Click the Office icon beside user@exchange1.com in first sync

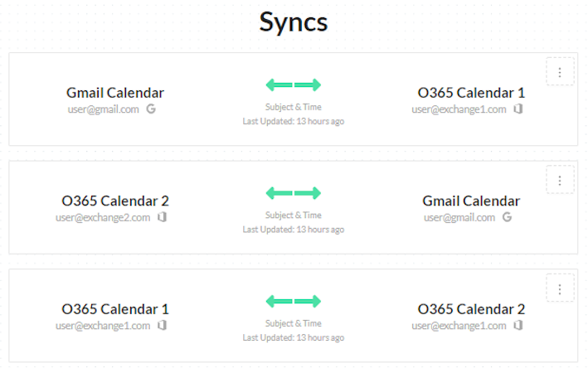point(518,109)
